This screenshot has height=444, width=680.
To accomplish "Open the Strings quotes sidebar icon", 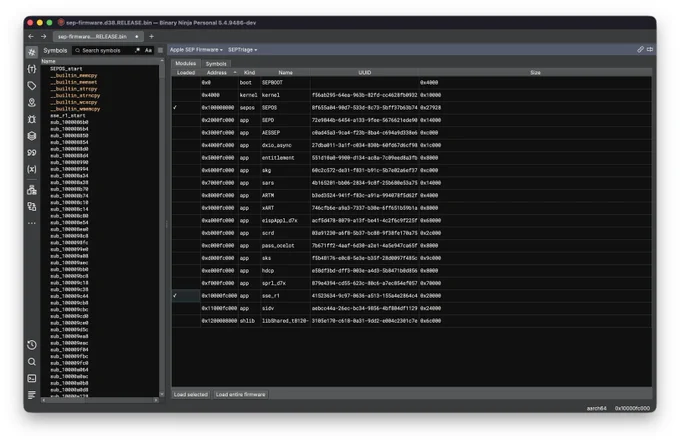I will pyautogui.click(x=32, y=153).
